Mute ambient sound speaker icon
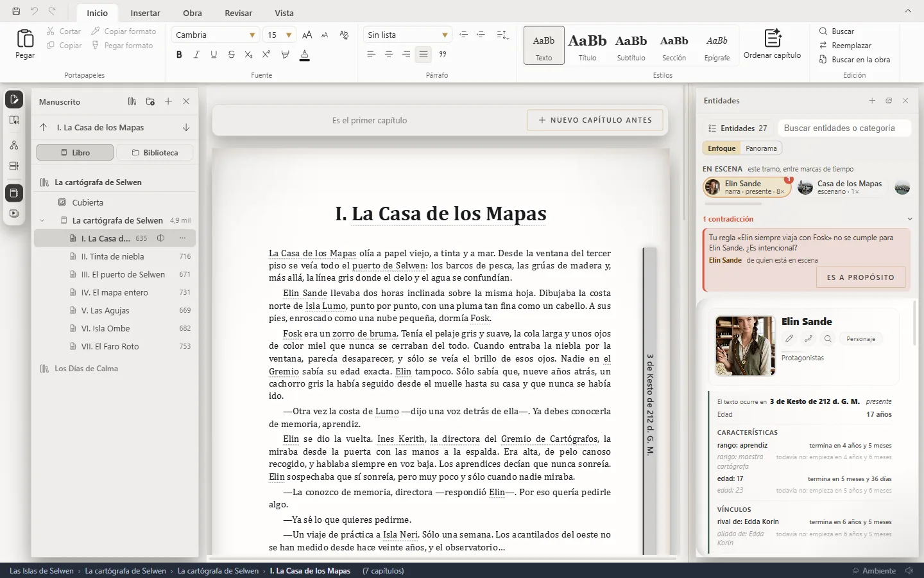Screen dimensions: 924x578 [x=909, y=570]
